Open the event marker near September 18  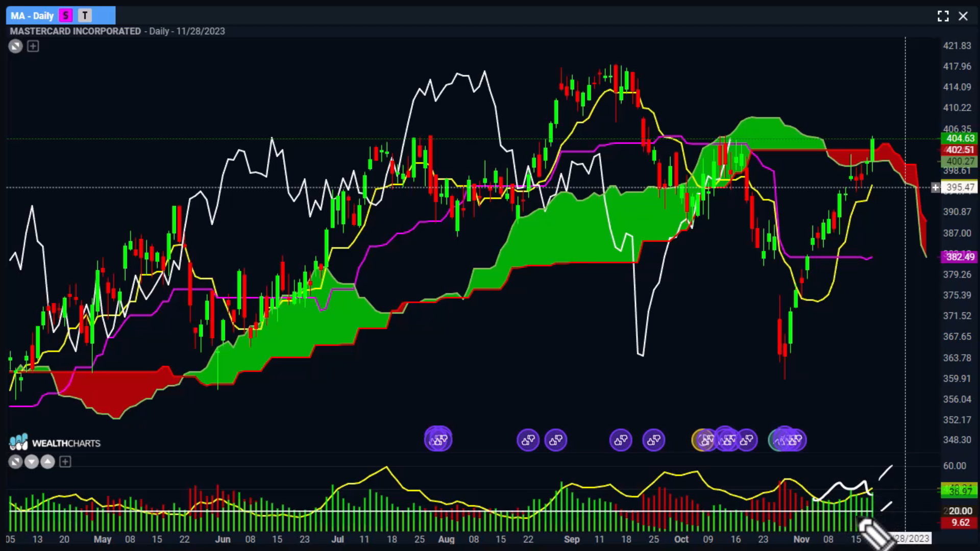tap(621, 440)
